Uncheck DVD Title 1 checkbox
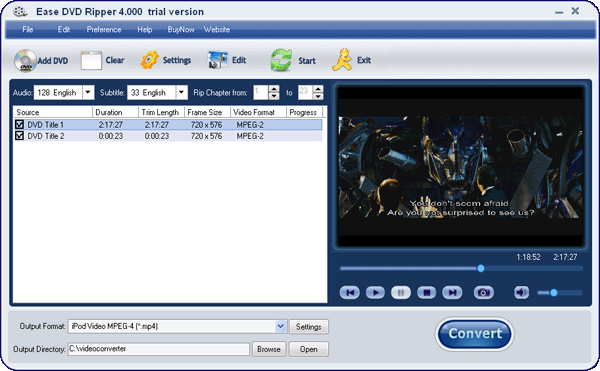600x371 pixels. coord(20,124)
